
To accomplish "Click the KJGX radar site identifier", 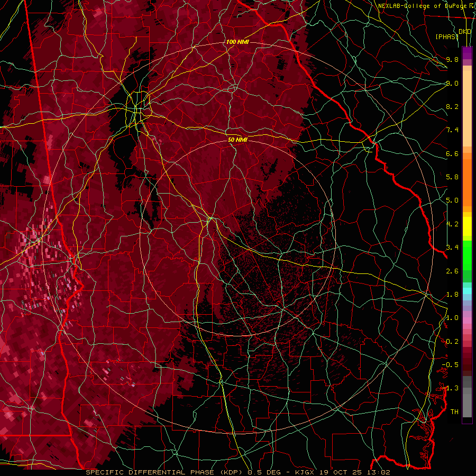I will (x=305, y=472).
